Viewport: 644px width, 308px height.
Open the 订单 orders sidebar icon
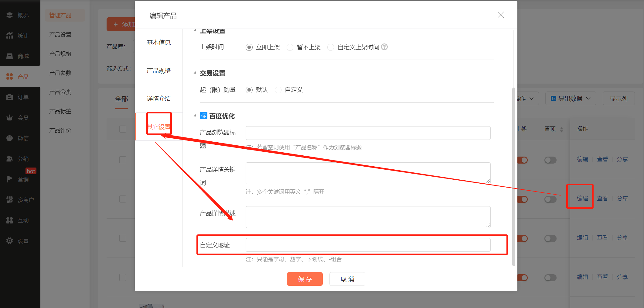(10, 97)
